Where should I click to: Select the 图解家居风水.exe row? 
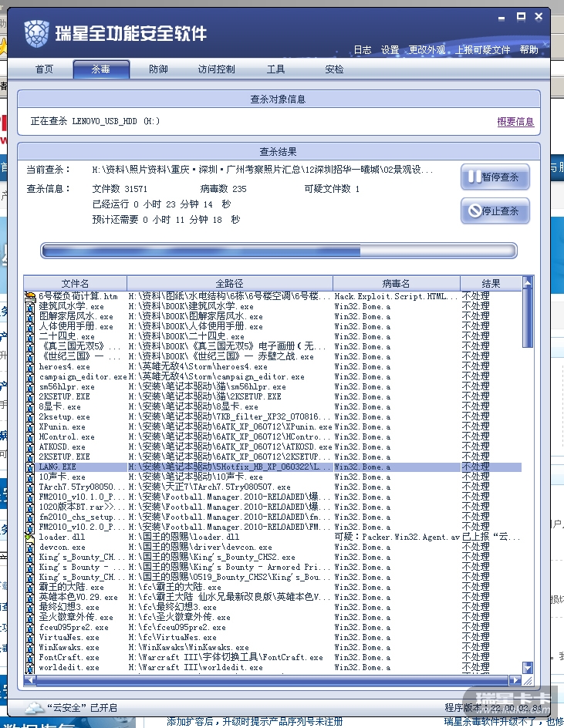point(273,317)
